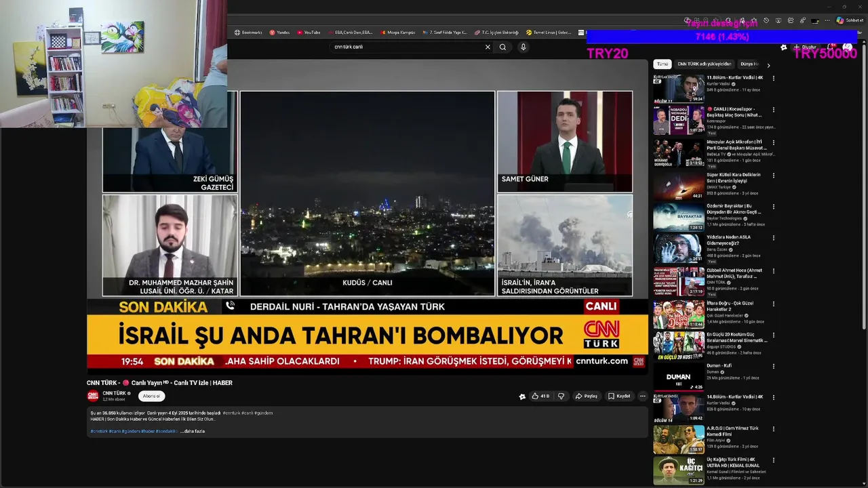The image size is (868, 488).
Task: Open the CNN TÜRK channel avatar
Action: point(93,396)
